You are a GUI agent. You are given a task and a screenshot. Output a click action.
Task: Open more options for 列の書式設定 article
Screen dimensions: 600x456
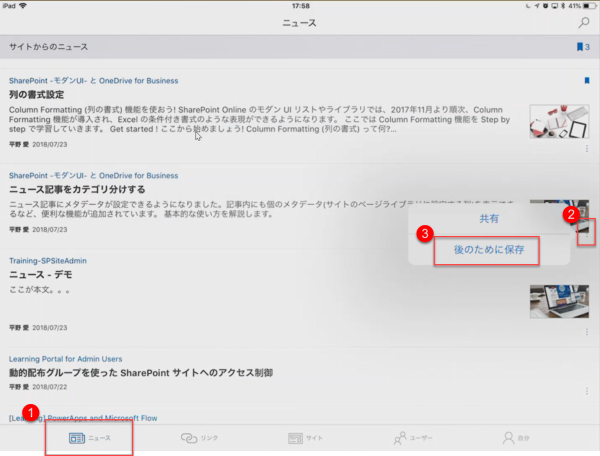(x=587, y=148)
